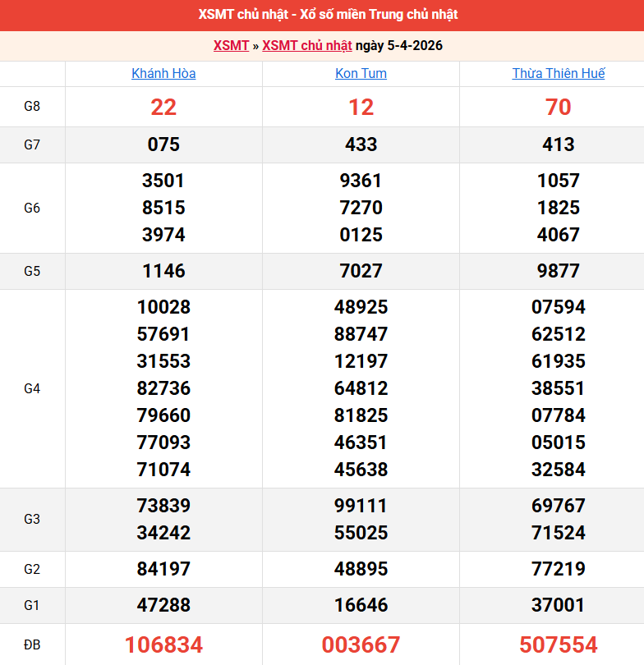
Task: Open the XSMT breadcrumb link
Action: pos(231,46)
